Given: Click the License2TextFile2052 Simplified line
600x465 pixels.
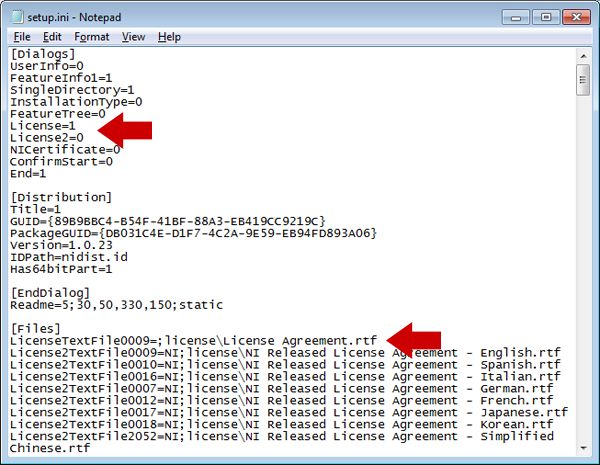Looking at the screenshot, I should 282,436.
